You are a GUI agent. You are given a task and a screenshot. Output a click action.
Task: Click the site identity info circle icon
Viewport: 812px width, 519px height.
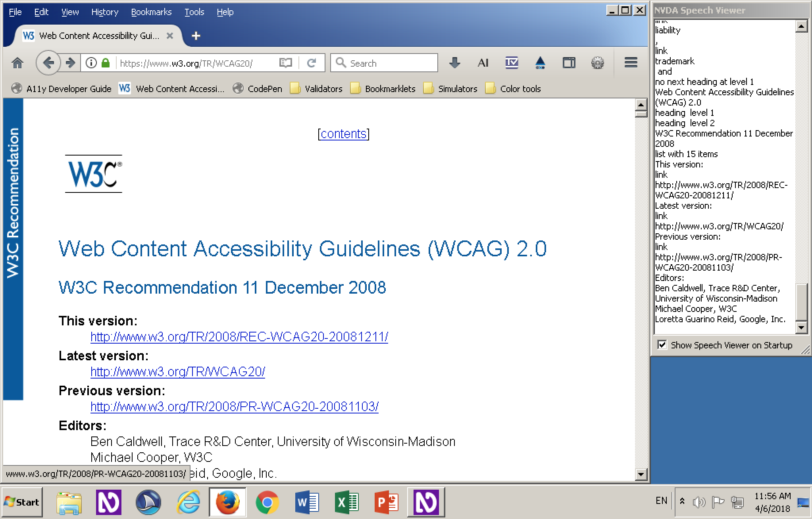point(91,62)
